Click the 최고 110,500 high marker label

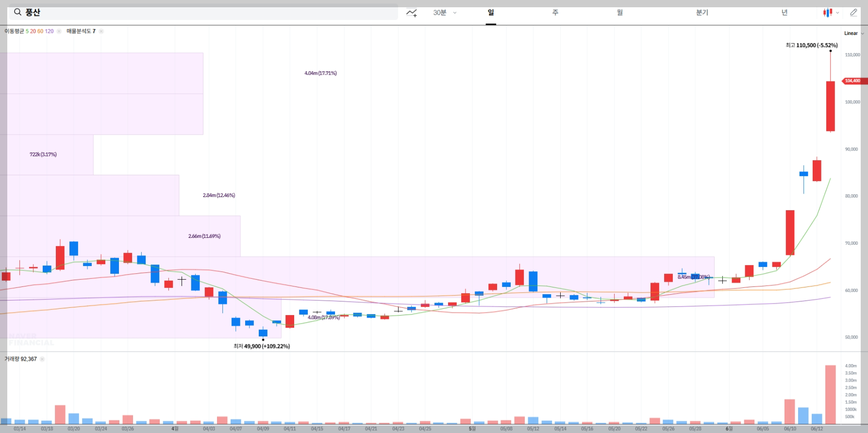click(811, 45)
